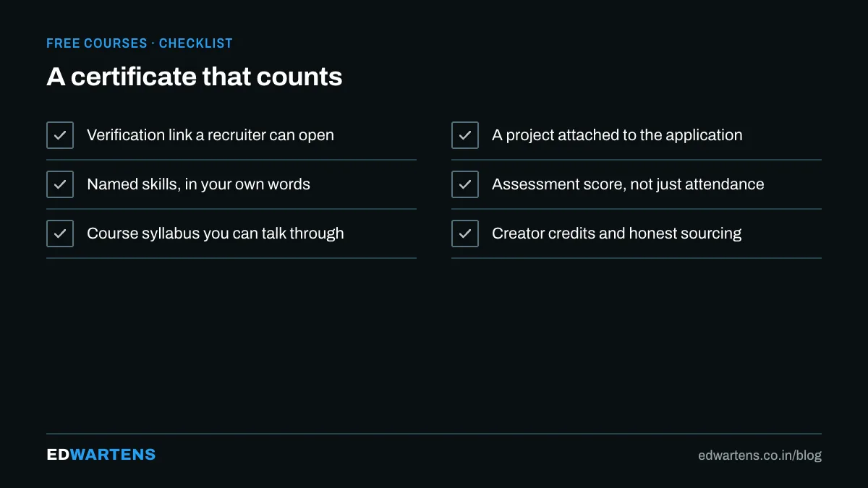
Task: Toggle the Course syllabus checkbox
Action: click(x=60, y=234)
